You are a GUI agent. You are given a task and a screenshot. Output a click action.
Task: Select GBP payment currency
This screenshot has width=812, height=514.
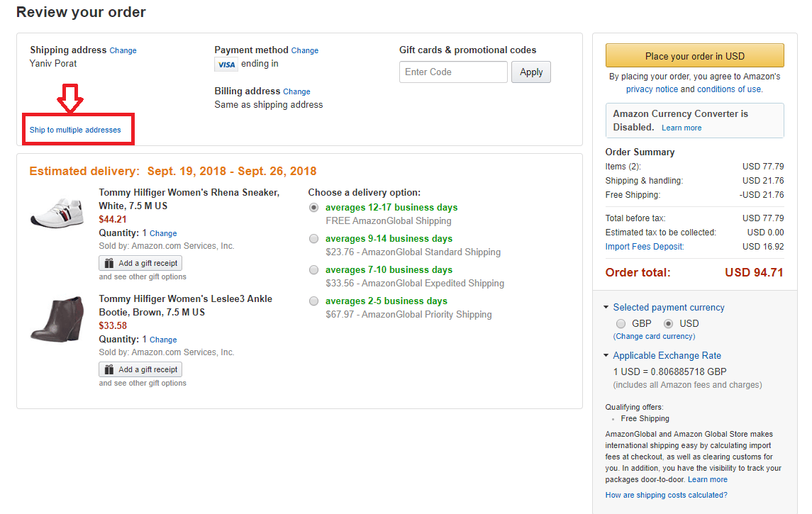point(621,323)
